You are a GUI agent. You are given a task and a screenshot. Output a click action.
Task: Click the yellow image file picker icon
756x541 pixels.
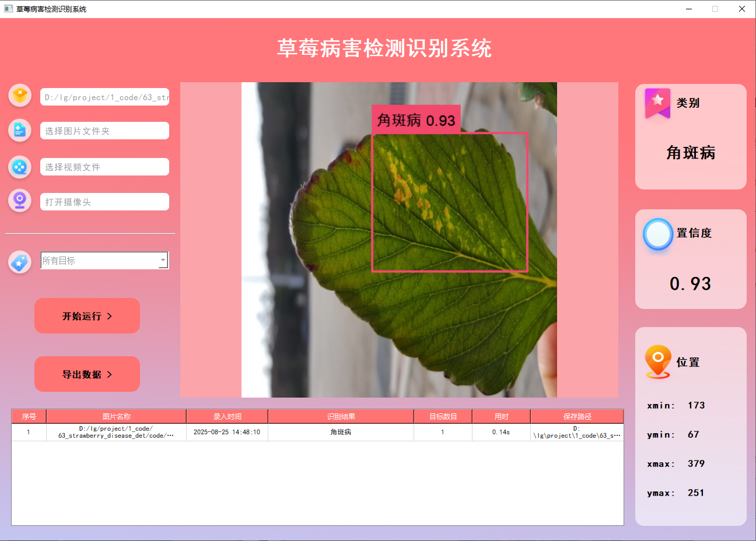(x=19, y=95)
